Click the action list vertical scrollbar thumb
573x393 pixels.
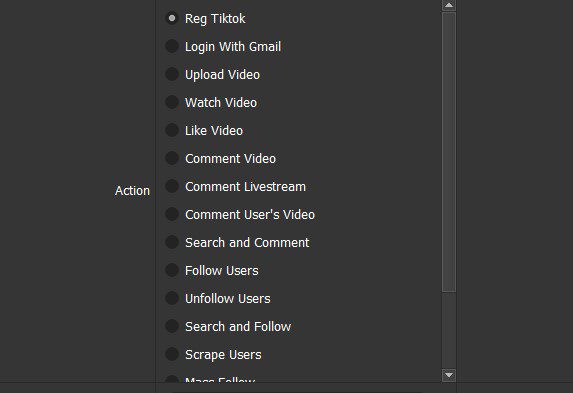click(449, 152)
